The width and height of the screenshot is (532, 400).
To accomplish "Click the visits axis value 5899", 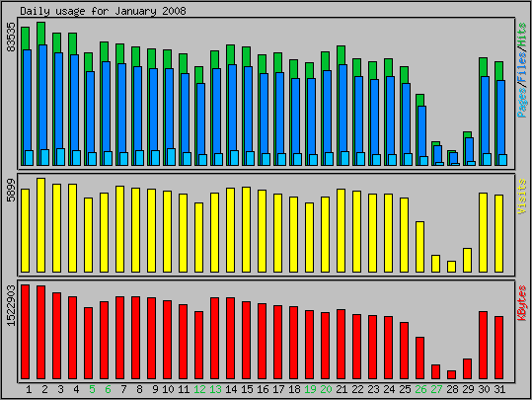I will (x=11, y=191).
